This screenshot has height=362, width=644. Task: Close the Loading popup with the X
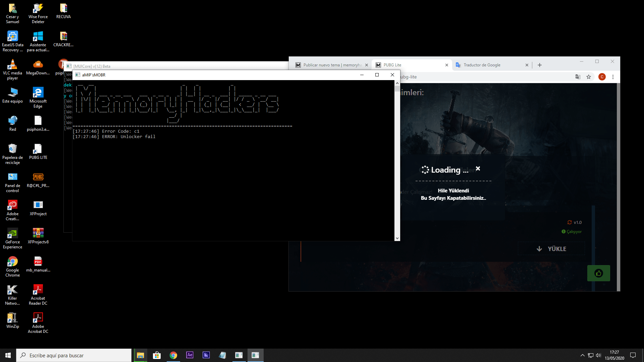[478, 169]
